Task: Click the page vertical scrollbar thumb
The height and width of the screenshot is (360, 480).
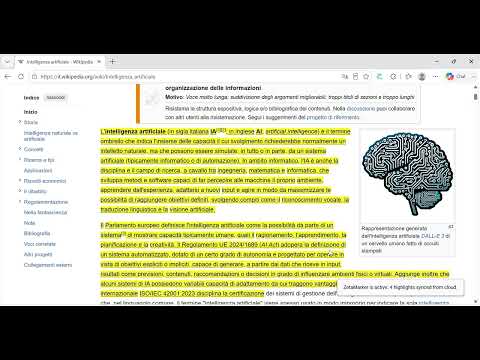Action: pos(475,97)
